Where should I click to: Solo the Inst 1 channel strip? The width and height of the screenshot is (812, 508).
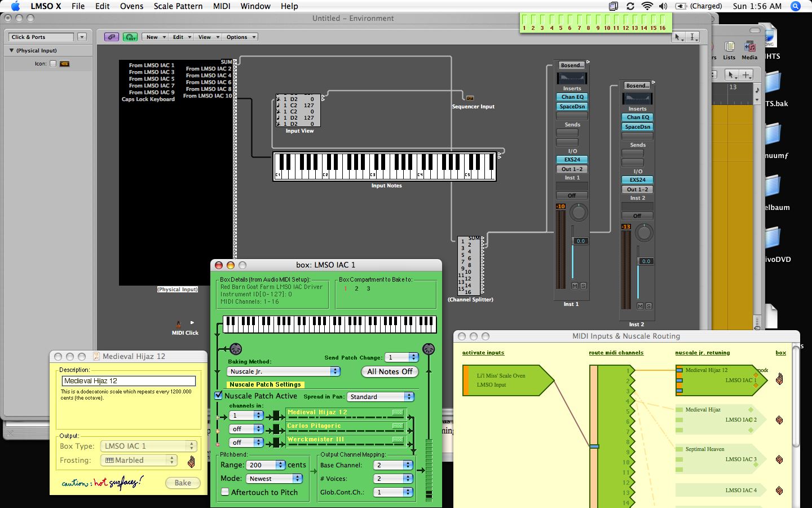point(583,286)
